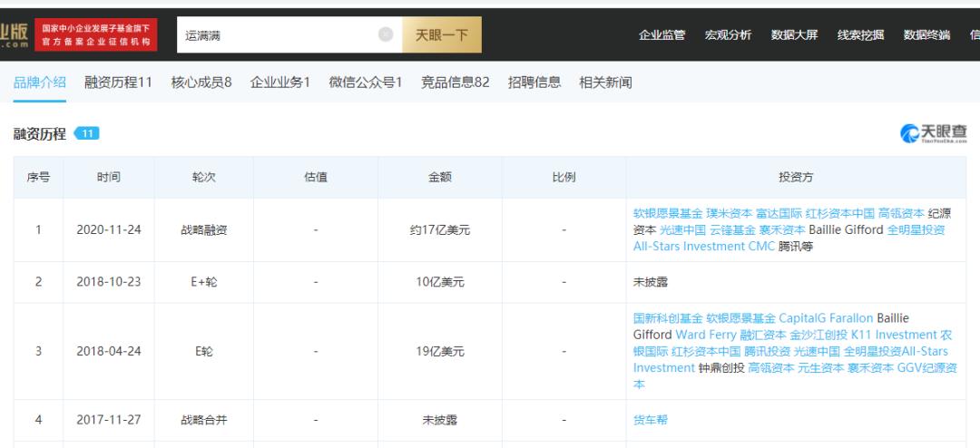Open the 云锋基金 investor link
This screenshot has width=980, height=448.
pyautogui.click(x=733, y=230)
